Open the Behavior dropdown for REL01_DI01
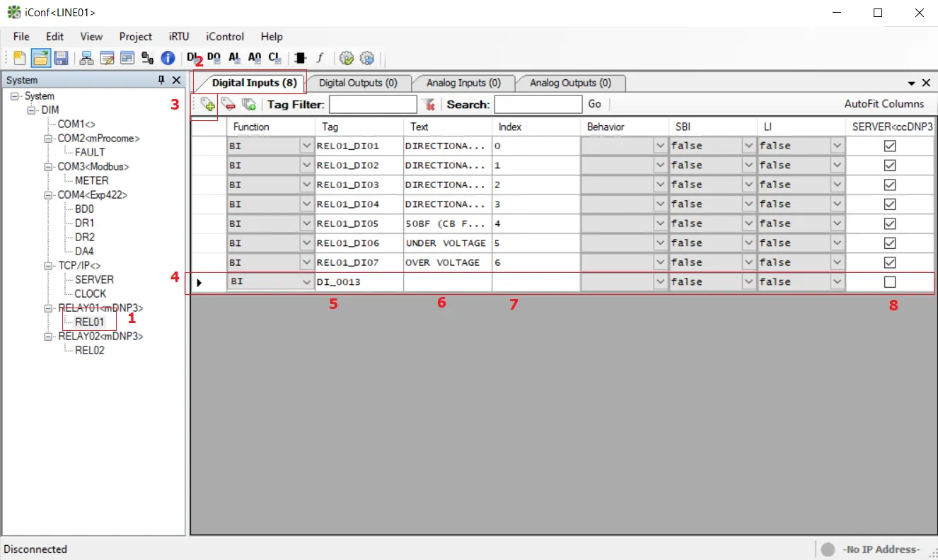 tap(660, 146)
